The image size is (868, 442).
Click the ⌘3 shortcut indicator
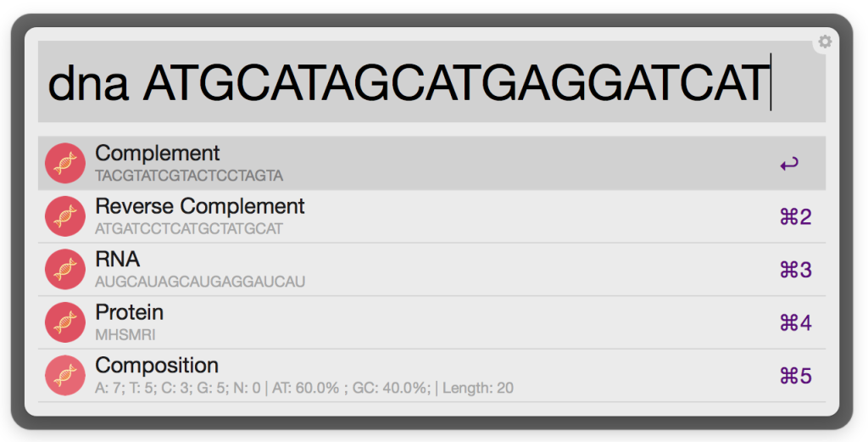tap(795, 271)
